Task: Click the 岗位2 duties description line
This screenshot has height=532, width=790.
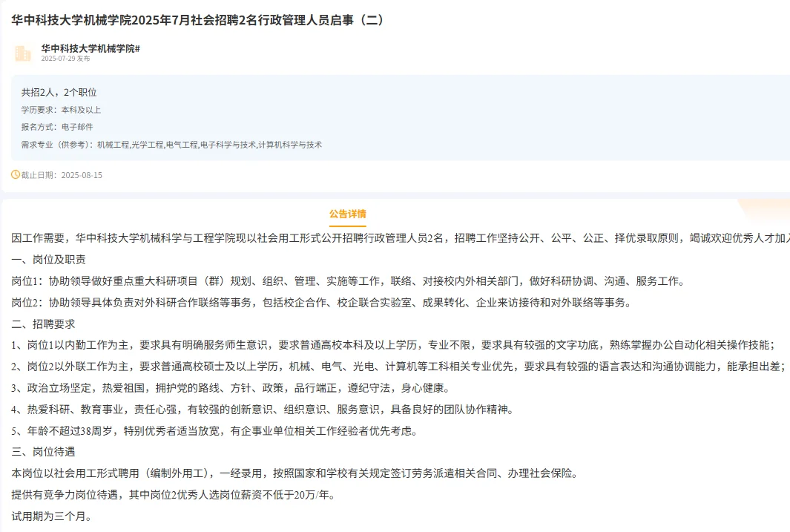Action: click(321, 303)
